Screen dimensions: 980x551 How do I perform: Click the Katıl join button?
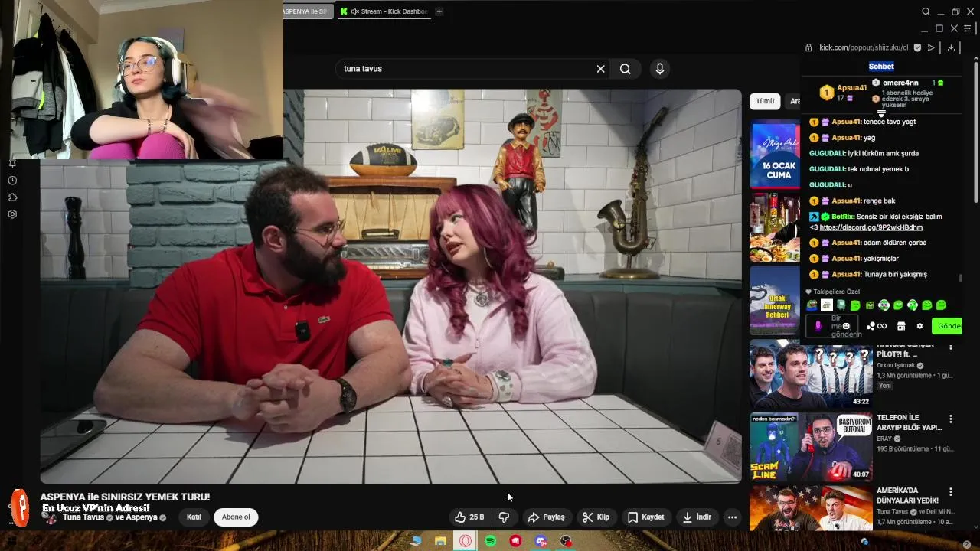(194, 517)
